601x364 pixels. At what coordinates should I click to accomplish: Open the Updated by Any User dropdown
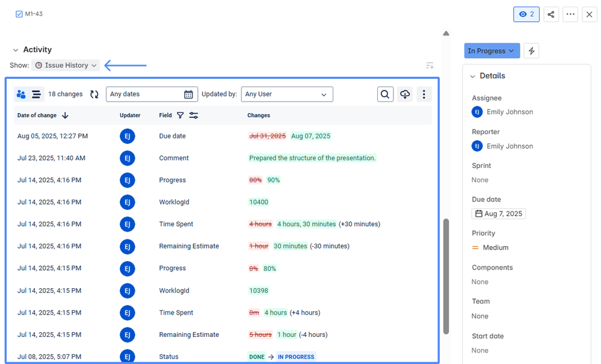[287, 94]
